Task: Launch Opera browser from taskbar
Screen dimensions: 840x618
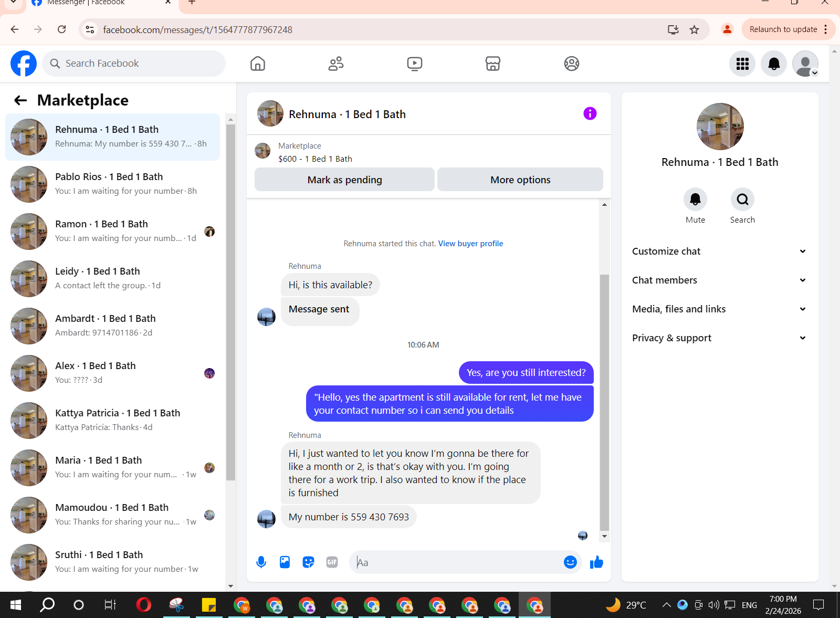Action: point(144,605)
